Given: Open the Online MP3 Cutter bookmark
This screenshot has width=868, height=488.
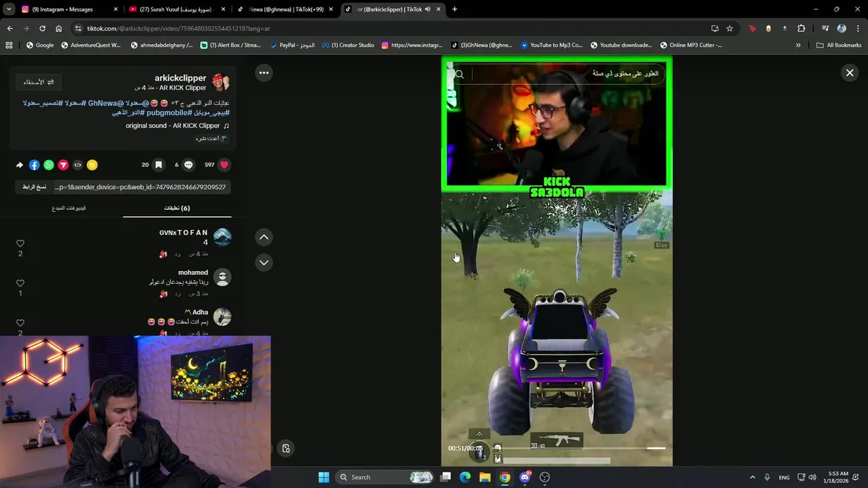Looking at the screenshot, I should [691, 45].
